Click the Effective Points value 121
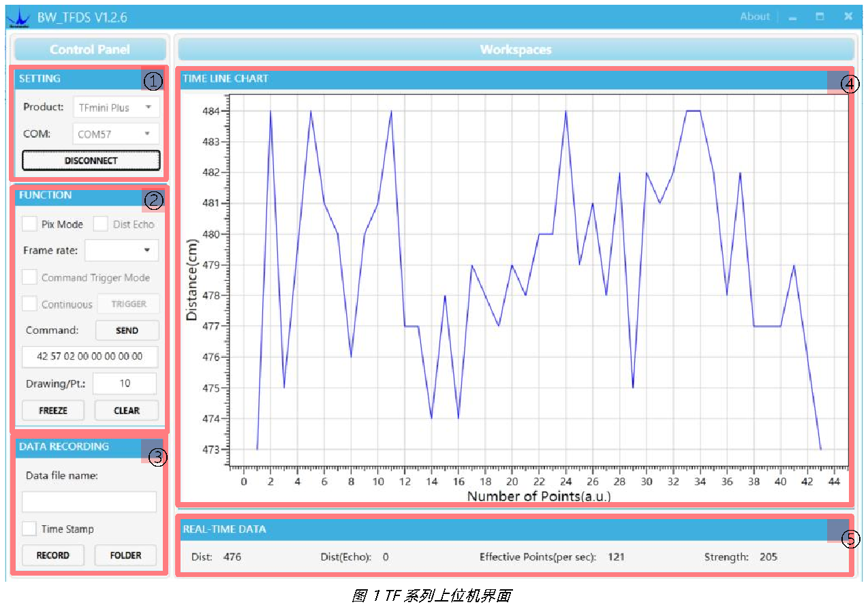The height and width of the screenshot is (609, 868). (615, 557)
